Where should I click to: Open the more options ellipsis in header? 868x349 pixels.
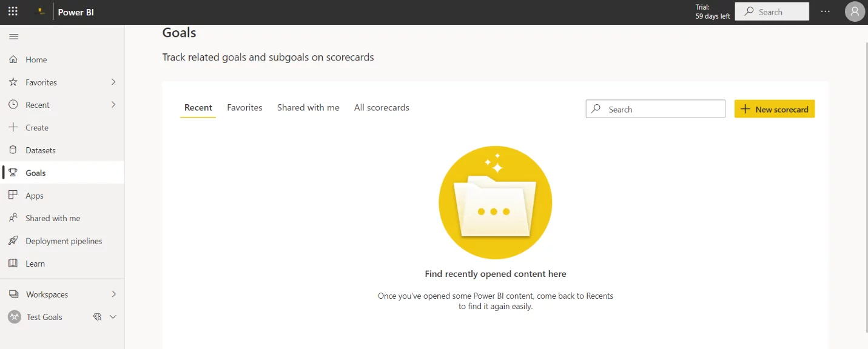825,12
